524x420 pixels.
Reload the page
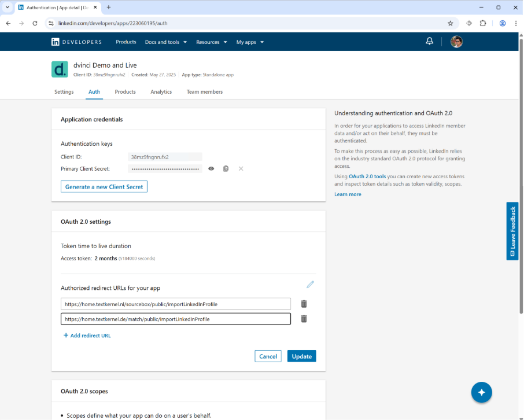35,23
